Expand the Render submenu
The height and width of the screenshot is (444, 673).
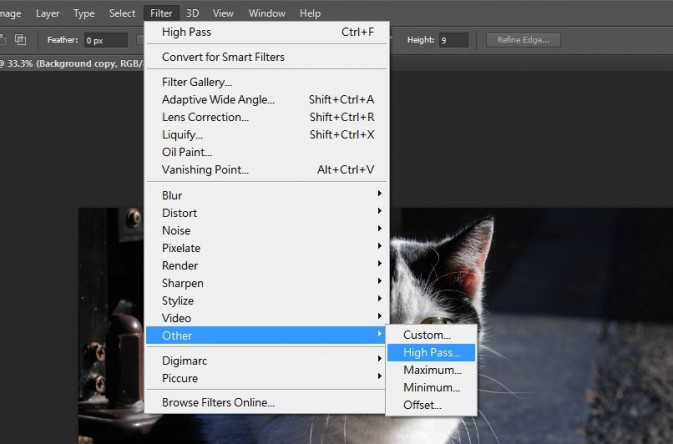click(267, 266)
